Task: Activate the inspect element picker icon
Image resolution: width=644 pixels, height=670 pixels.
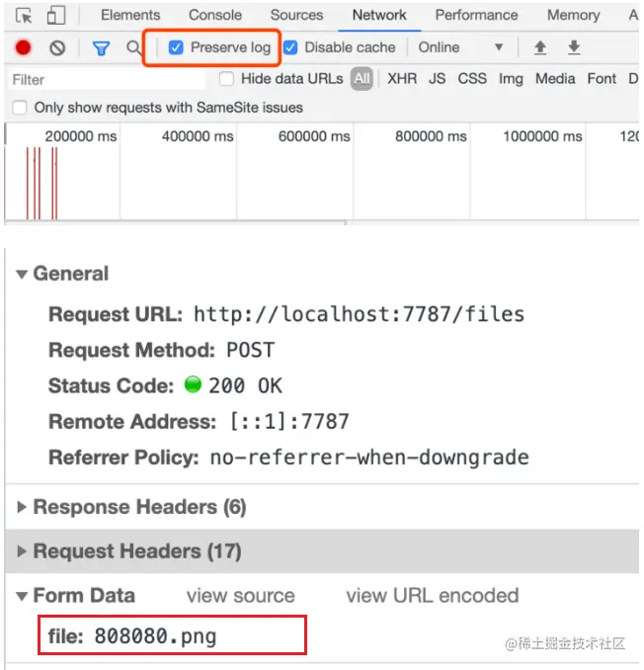Action: coord(24,16)
